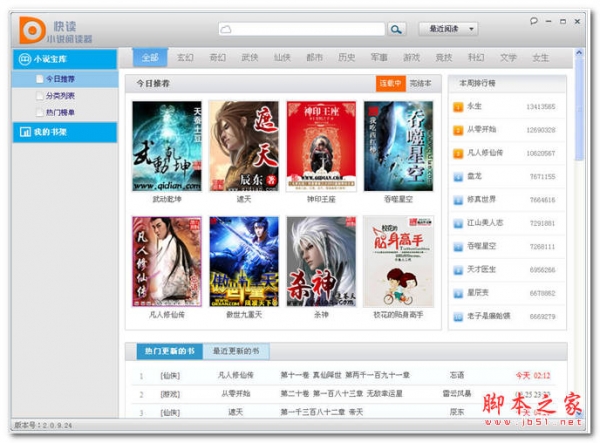
Task: Select the 女生 category tab
Action: 541,58
